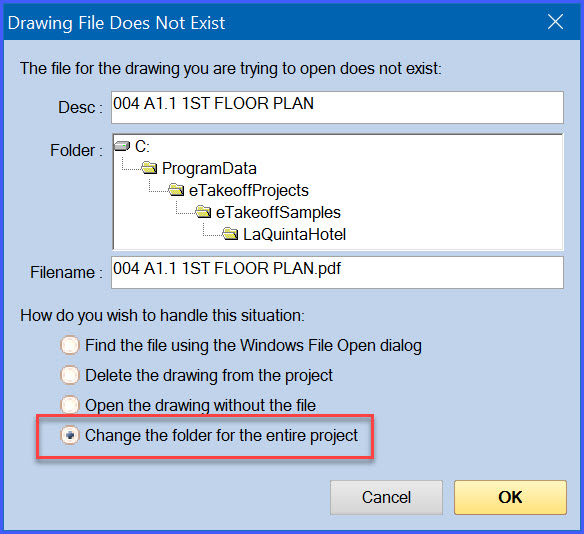584x534 pixels.
Task: Click the eTakeoffSamples folder icon
Action: coord(203,212)
